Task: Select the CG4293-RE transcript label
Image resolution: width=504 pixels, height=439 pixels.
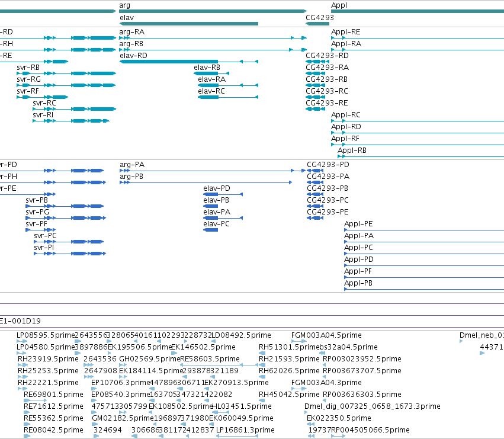Action: [x=327, y=103]
